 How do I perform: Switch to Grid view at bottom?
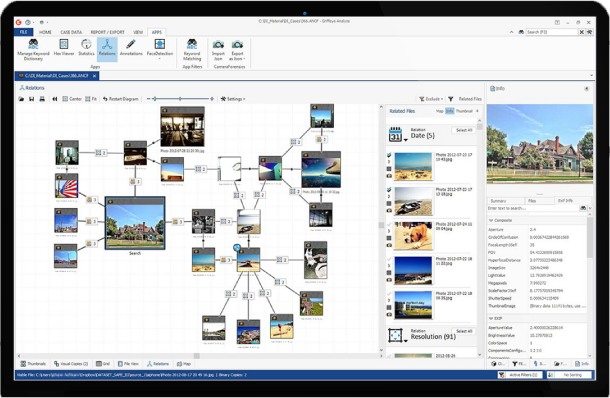click(x=103, y=364)
